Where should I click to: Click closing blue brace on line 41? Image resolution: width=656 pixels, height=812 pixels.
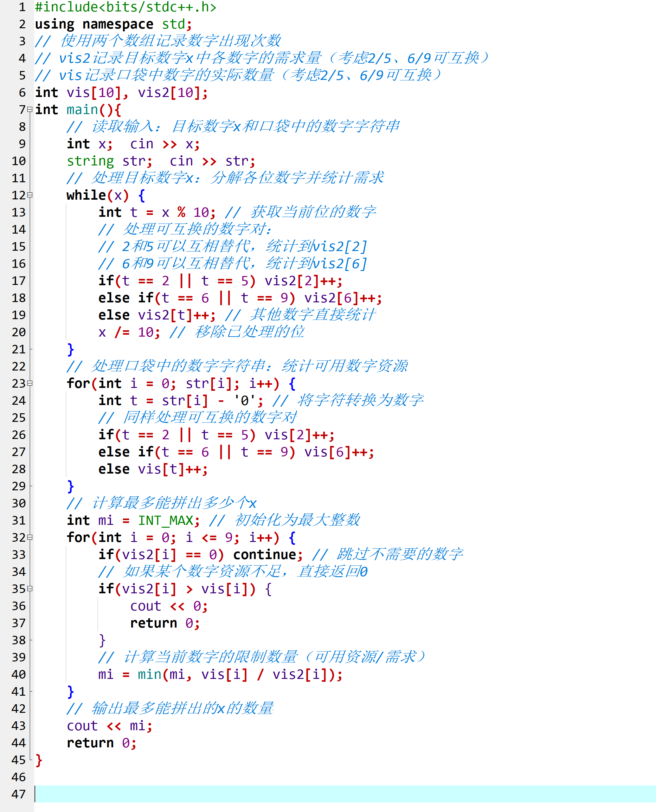click(x=70, y=692)
